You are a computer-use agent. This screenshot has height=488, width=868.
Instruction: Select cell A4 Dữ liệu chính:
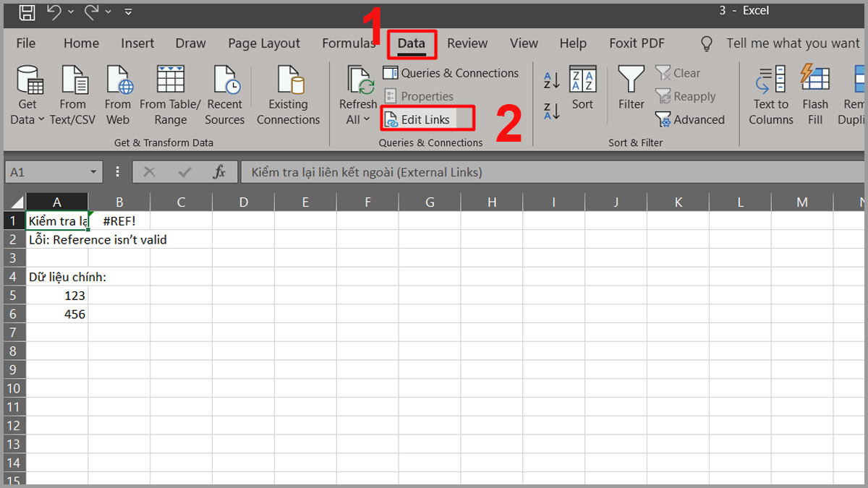pos(57,276)
